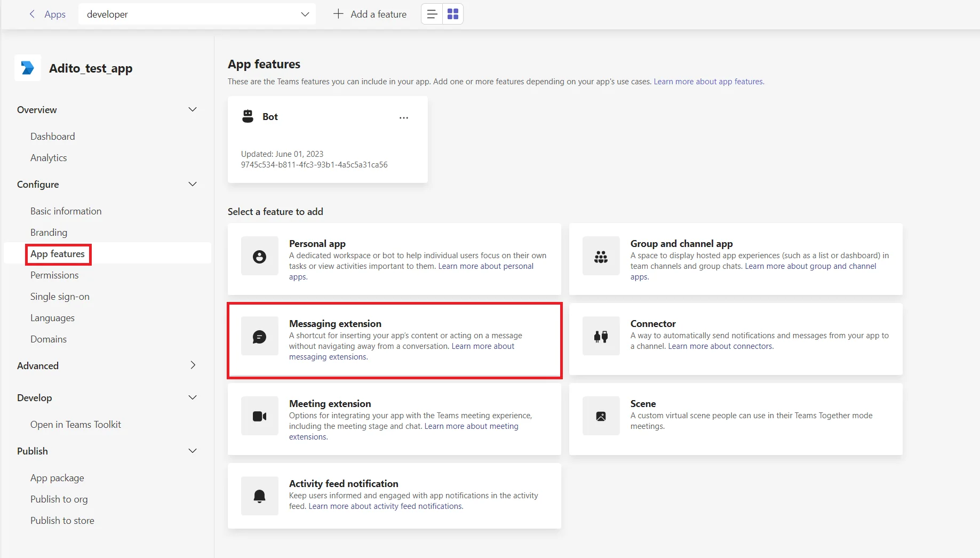Switch to list view layout

pyautogui.click(x=432, y=14)
